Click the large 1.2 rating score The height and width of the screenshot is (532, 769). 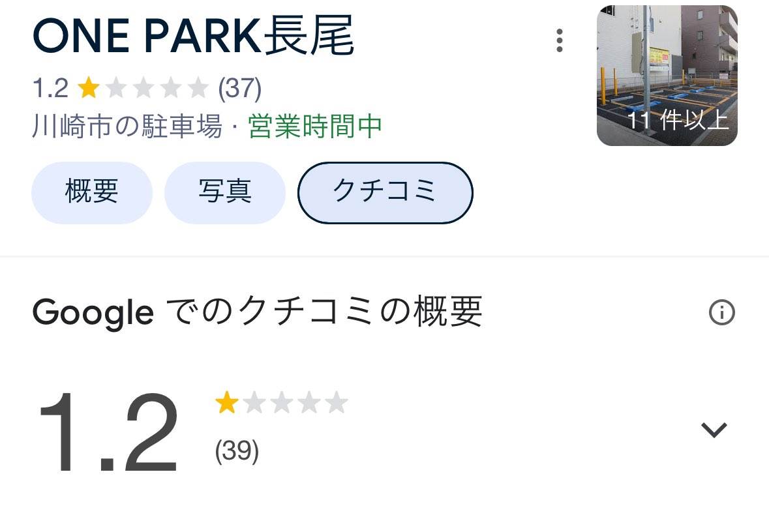tap(108, 432)
